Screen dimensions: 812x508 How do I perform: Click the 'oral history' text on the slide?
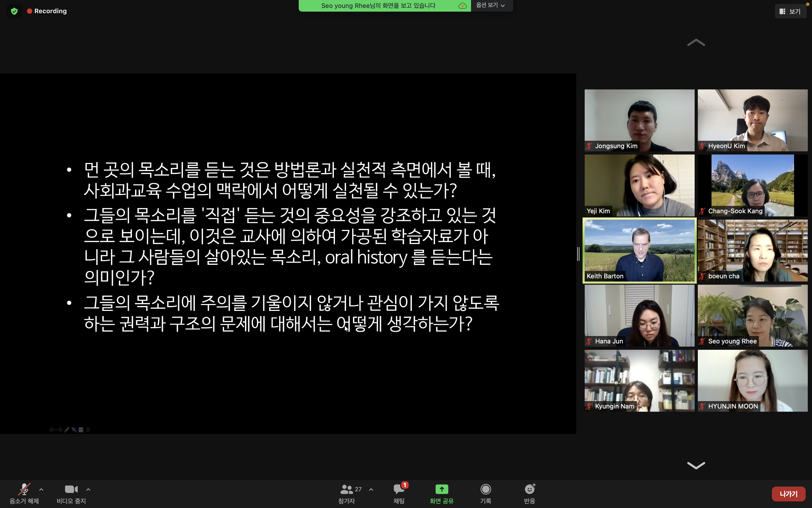pos(366,257)
